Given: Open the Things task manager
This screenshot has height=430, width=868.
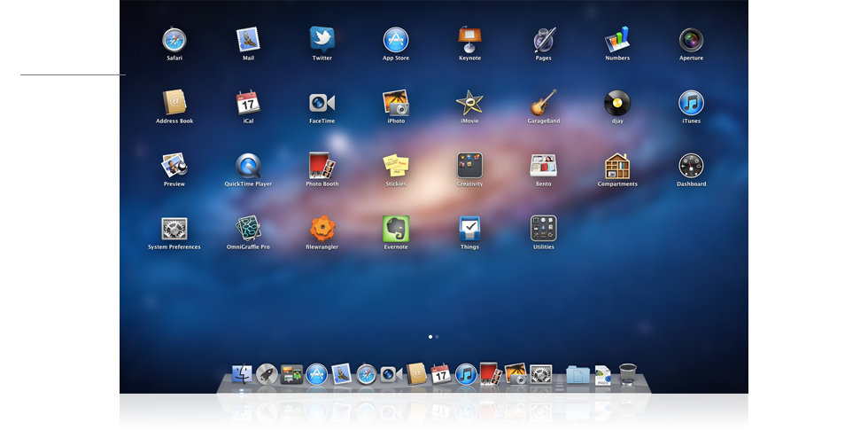Looking at the screenshot, I should [x=469, y=229].
